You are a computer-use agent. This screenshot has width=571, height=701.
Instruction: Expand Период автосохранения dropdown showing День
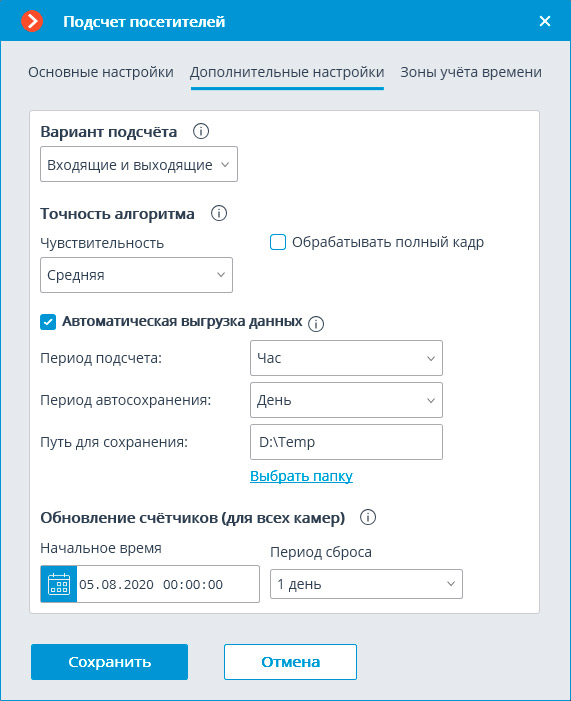pos(346,400)
